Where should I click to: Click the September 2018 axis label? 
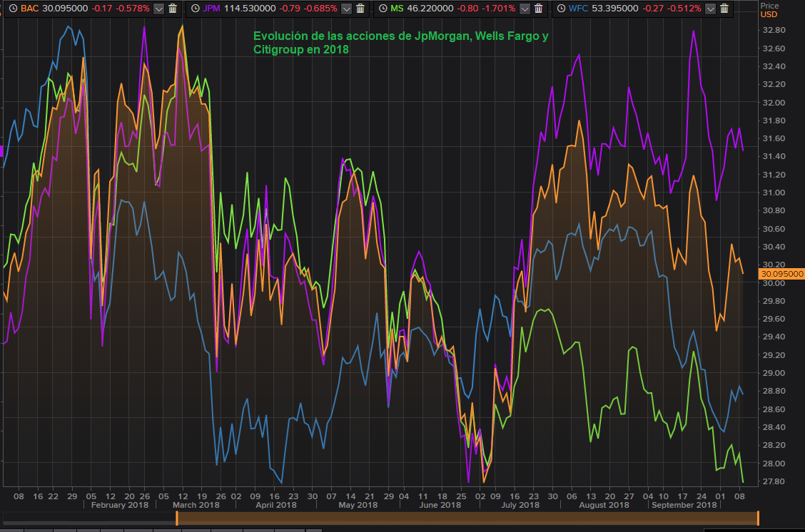pos(684,505)
